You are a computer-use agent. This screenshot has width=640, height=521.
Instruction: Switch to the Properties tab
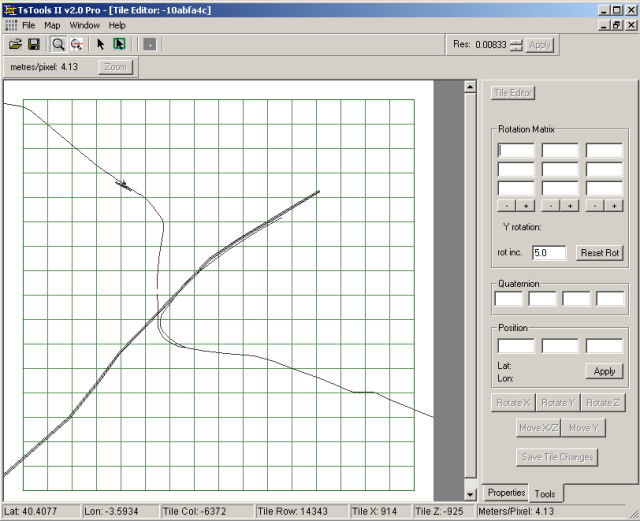[x=506, y=493]
